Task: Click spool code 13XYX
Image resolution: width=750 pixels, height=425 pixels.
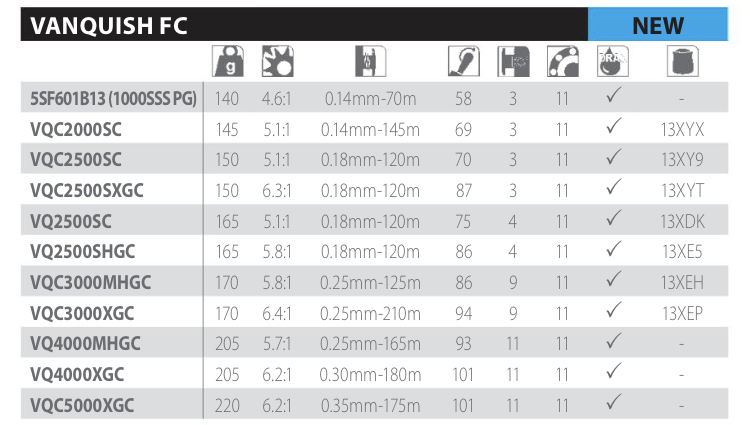Action: [682, 129]
